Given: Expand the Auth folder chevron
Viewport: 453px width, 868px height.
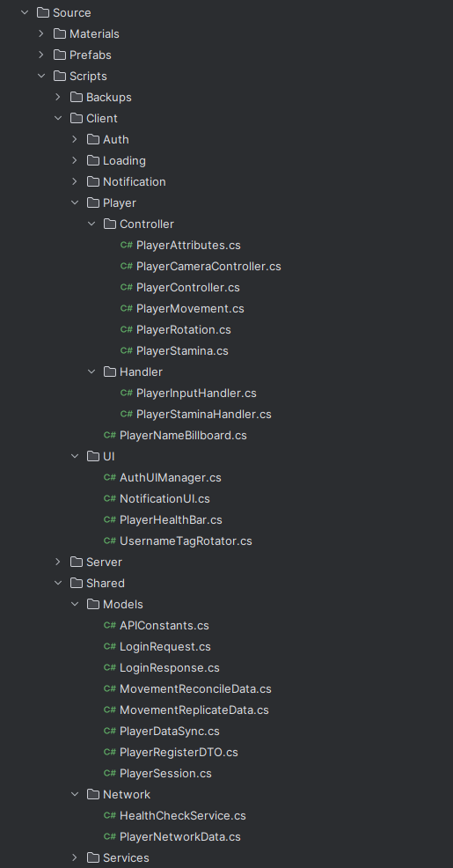Looking at the screenshot, I should coord(75,139).
